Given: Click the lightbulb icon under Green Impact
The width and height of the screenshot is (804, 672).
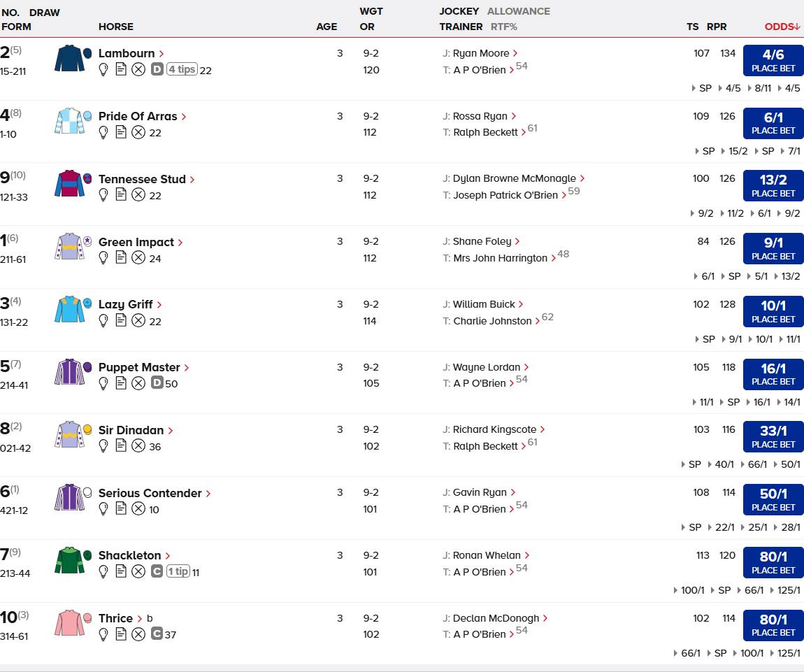Looking at the screenshot, I should [x=103, y=258].
